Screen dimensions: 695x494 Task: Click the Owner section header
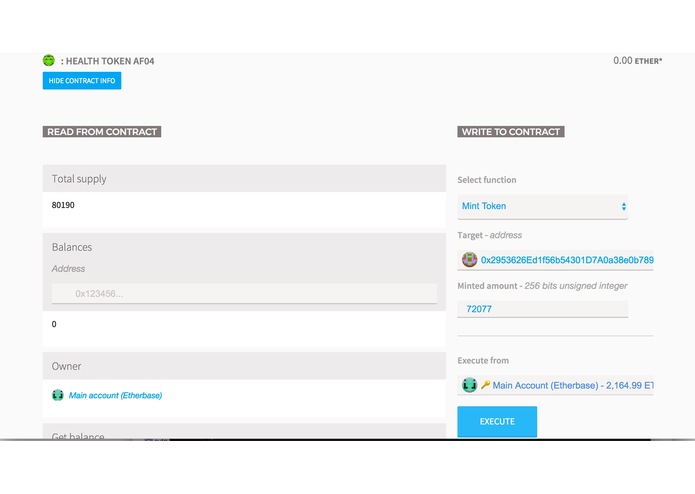point(244,366)
